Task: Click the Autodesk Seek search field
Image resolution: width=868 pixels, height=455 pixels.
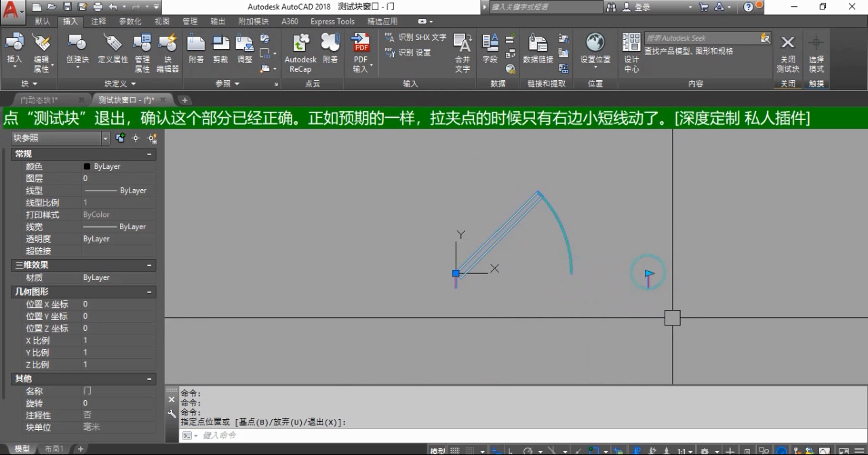Action: [x=703, y=38]
